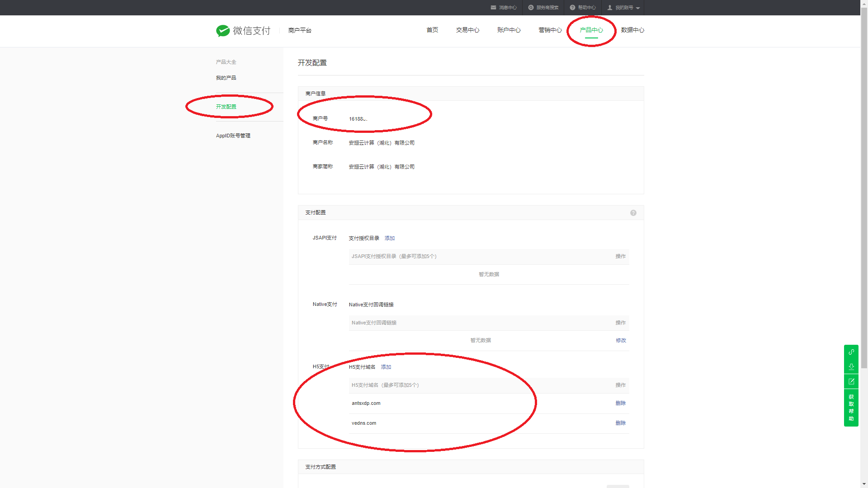Click the 商户平台 label in header
Viewport: 868px width, 488px height.
pos(300,30)
